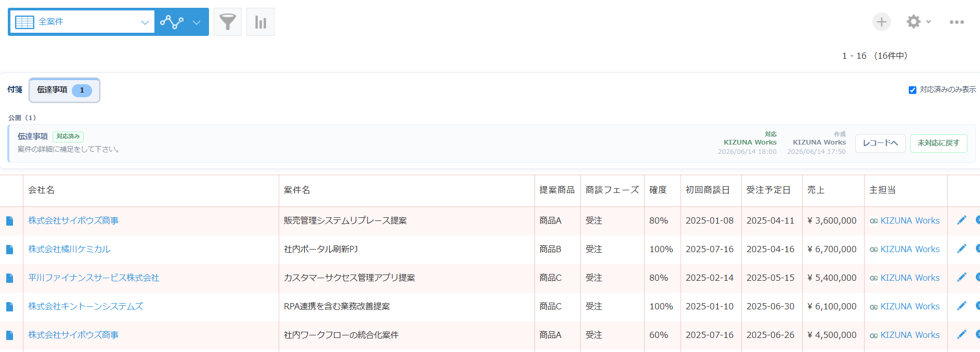
Task: Click the 公開 (1) section label
Action: tap(22, 118)
